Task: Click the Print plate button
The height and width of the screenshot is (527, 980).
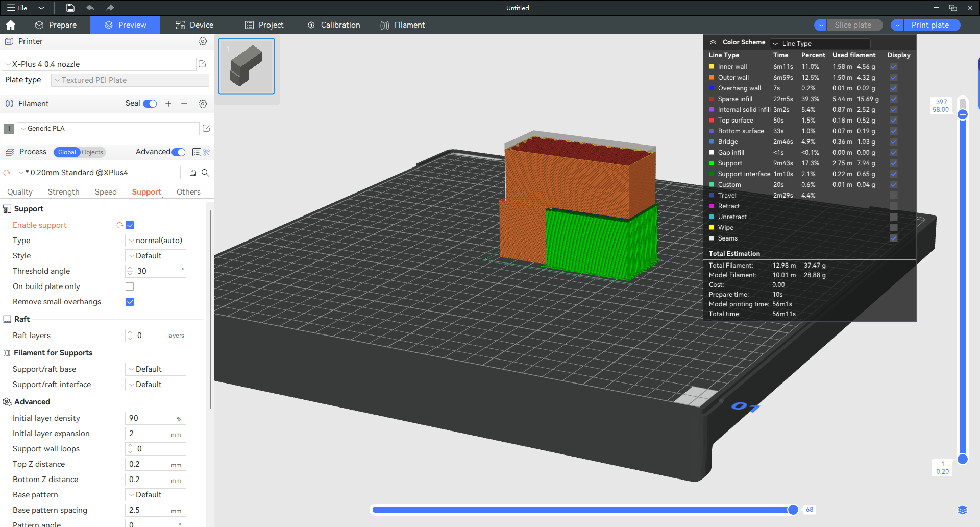Action: coord(930,25)
